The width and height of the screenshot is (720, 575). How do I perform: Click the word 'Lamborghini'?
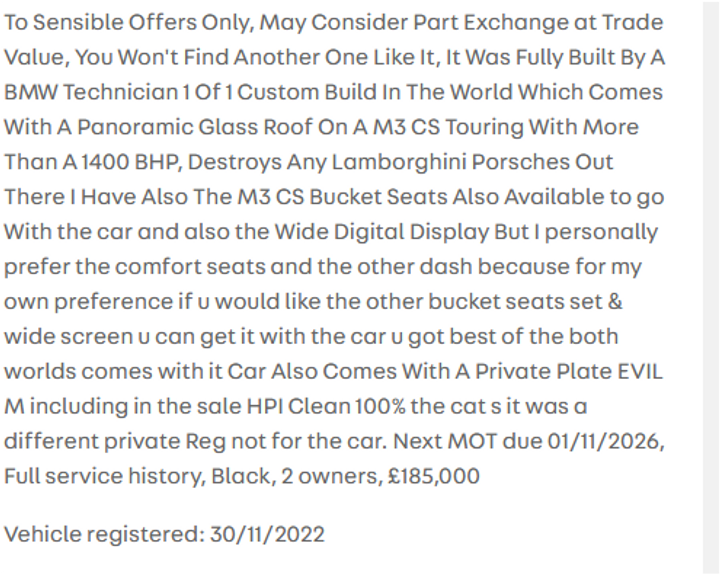click(399, 162)
